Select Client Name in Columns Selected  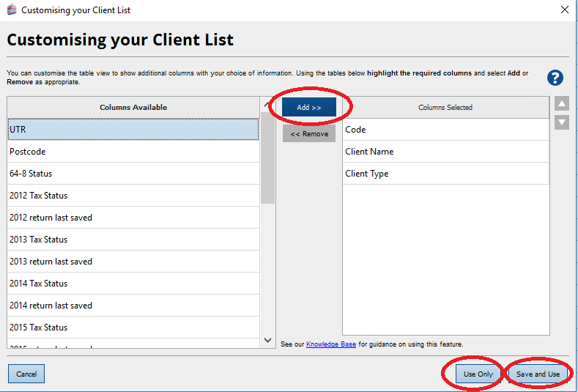pos(445,152)
